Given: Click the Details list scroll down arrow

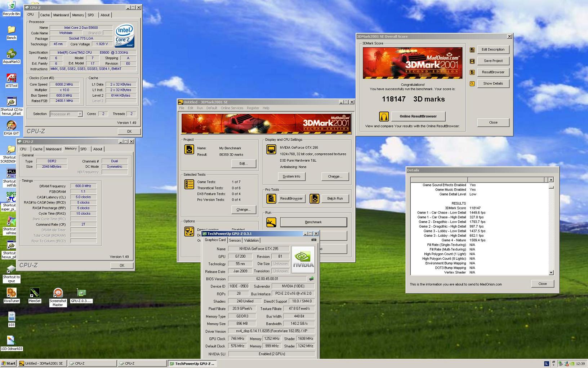Looking at the screenshot, I should pyautogui.click(x=551, y=272).
